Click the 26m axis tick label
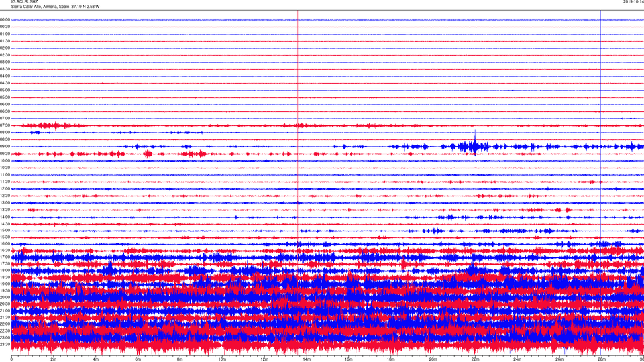Screen dimensions: 644x362 559,359
